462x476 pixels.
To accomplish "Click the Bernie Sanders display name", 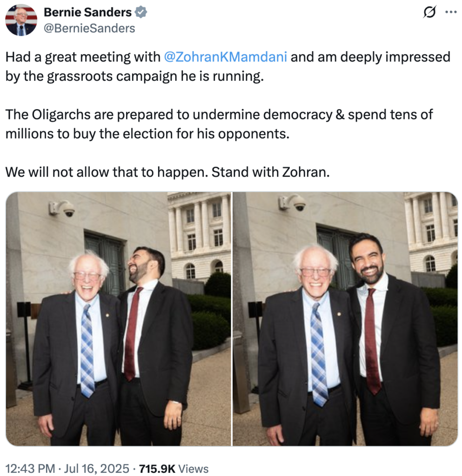I will [87, 13].
